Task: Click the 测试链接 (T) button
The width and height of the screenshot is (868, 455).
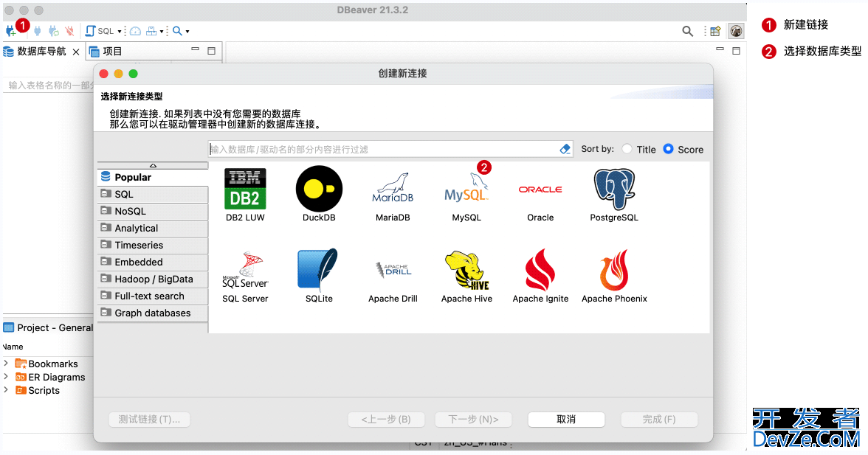Action: tap(149, 419)
